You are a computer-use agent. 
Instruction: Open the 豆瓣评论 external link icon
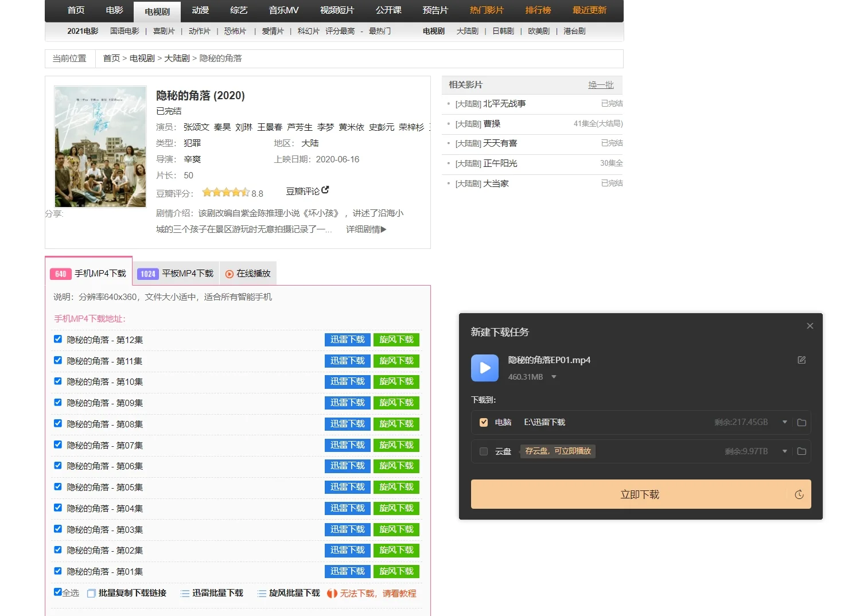325,190
